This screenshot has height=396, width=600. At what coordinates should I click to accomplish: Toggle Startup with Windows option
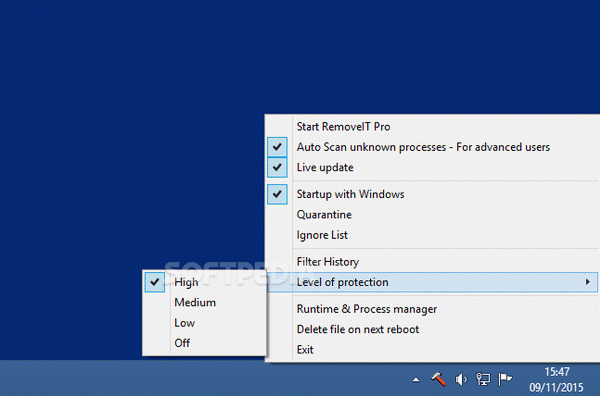[x=432, y=194]
